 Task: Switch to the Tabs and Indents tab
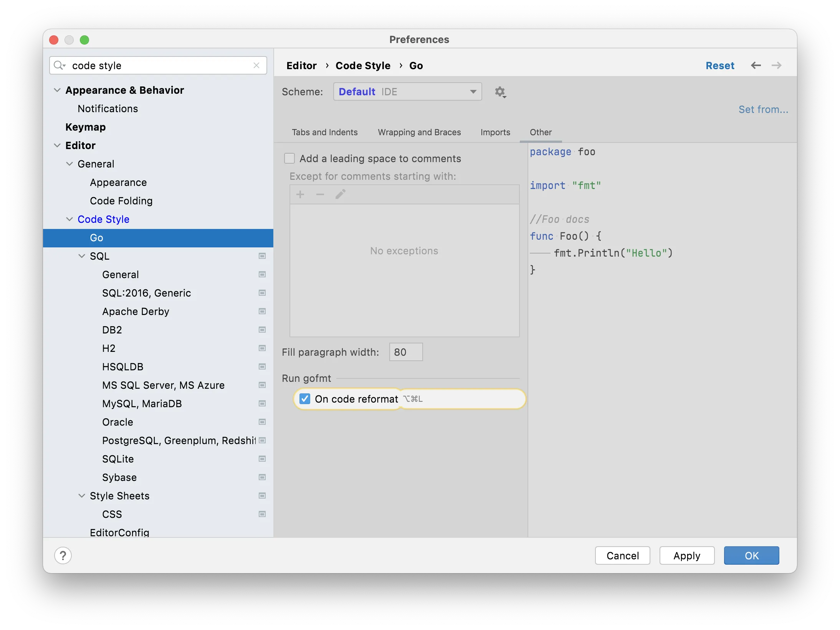pos(324,132)
